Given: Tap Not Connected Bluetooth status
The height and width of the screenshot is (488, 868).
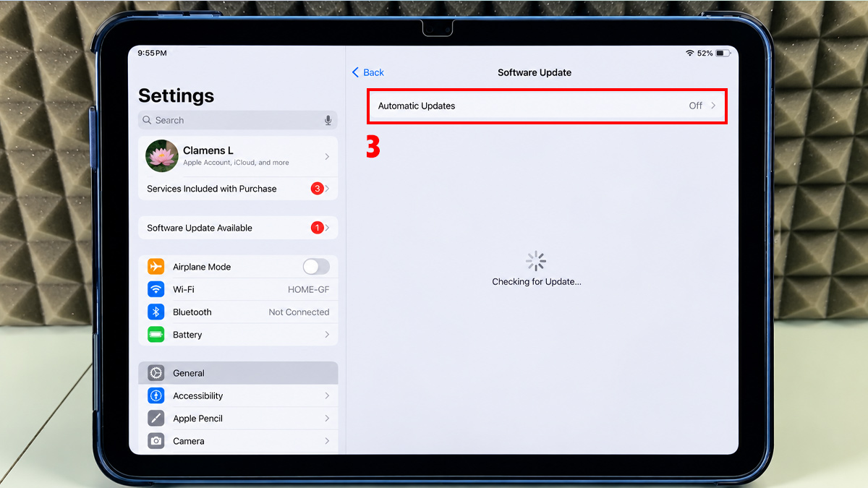Looking at the screenshot, I should click(x=299, y=312).
